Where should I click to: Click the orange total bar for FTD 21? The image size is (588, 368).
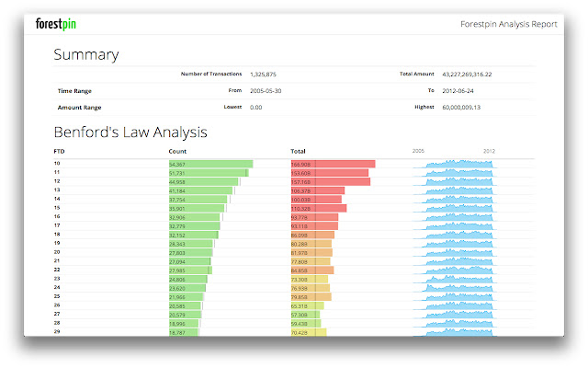click(x=311, y=261)
